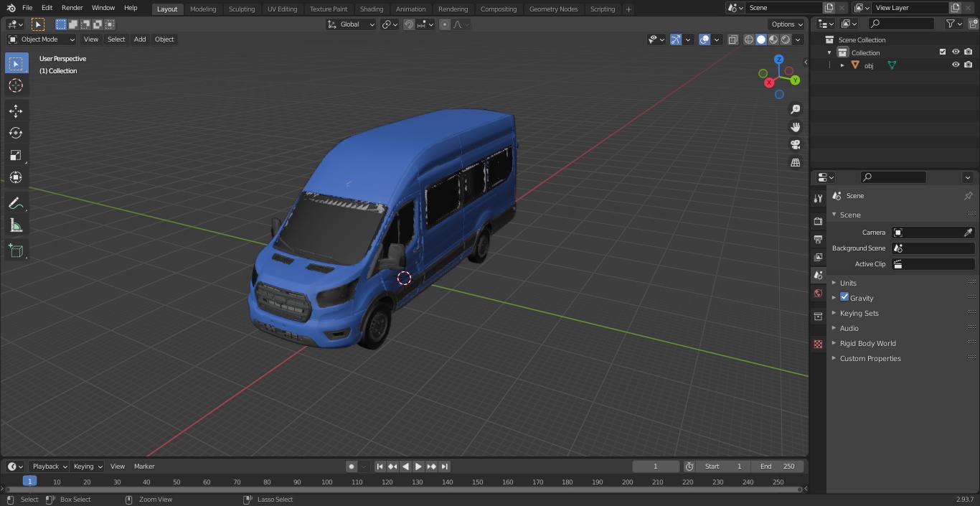Switch to the Shading workspace tab
The height and width of the screenshot is (506, 980).
[x=372, y=9]
